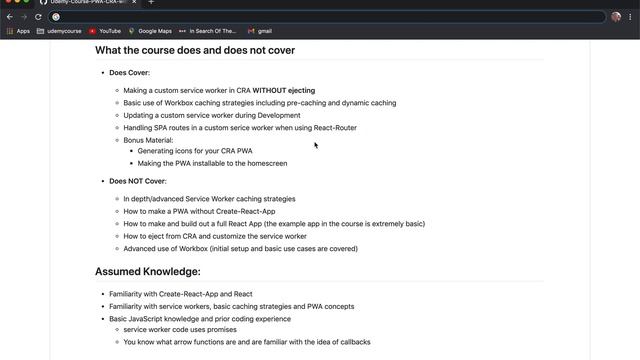Click Generating icons for your CRA PWA
This screenshot has height=360, width=640.
point(195,151)
